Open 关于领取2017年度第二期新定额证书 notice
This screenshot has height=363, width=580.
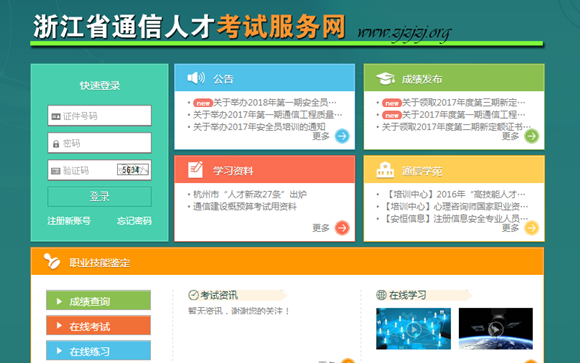[456, 127]
